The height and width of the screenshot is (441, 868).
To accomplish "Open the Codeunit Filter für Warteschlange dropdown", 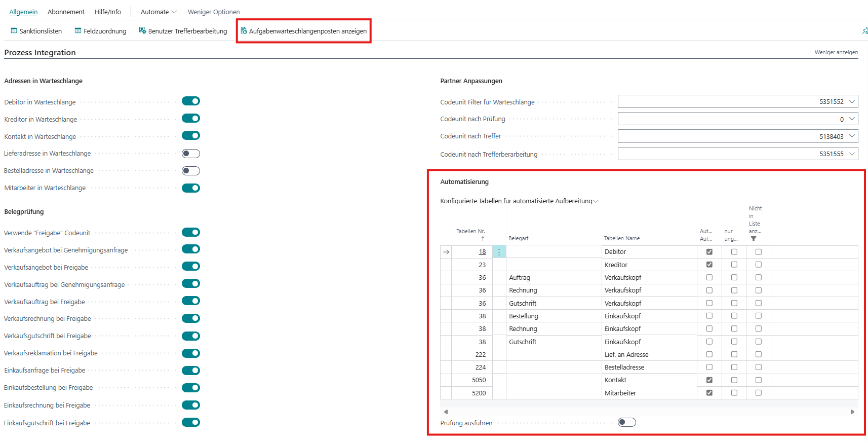I will click(x=852, y=102).
